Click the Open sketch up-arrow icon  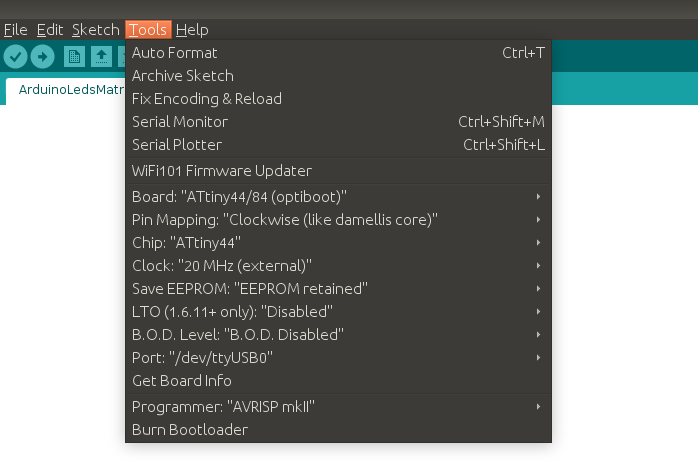tap(101, 57)
